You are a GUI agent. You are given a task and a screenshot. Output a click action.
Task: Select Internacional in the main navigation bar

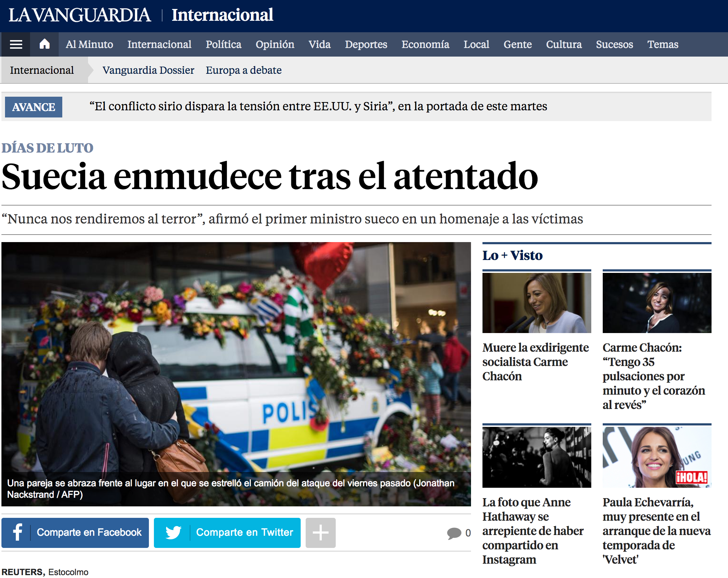tap(159, 44)
